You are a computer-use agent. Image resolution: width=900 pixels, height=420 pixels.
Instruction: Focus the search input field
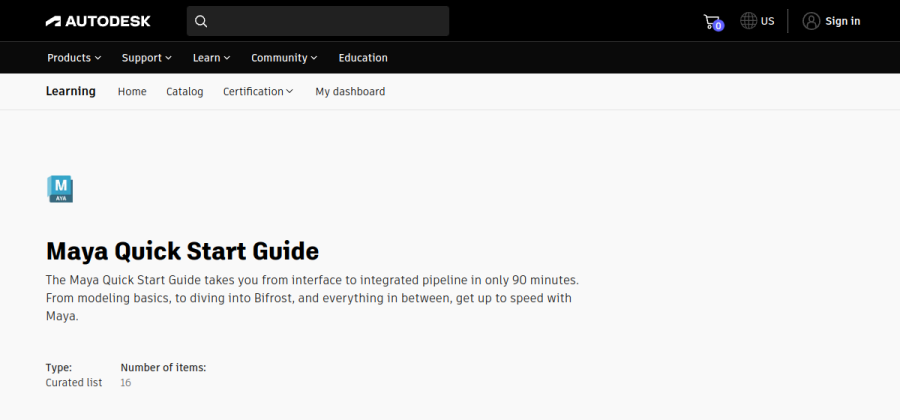(x=318, y=21)
